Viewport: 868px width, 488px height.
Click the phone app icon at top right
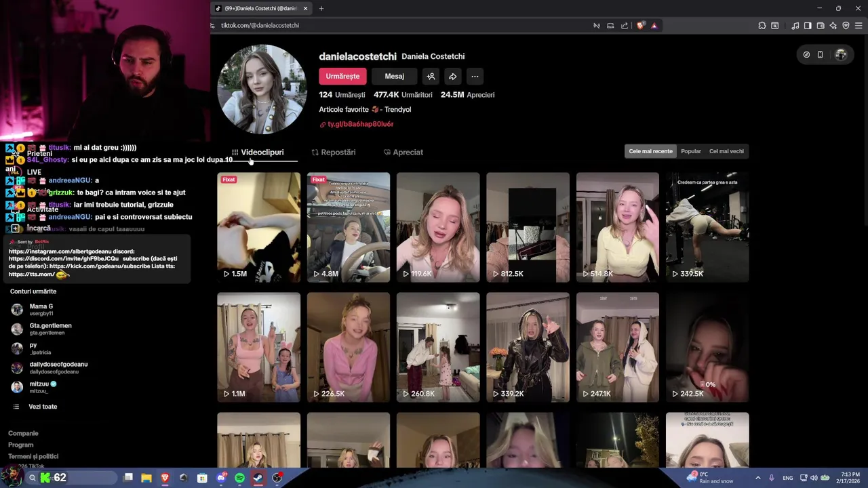[820, 55]
